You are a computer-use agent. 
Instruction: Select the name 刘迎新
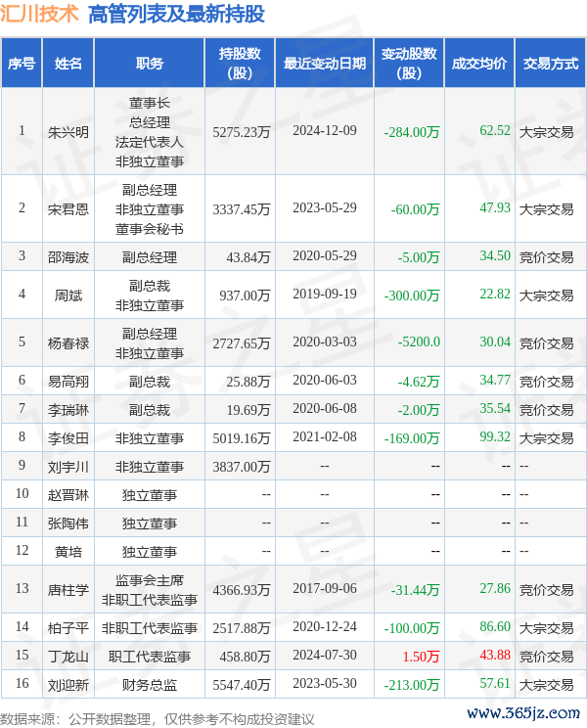[68, 685]
